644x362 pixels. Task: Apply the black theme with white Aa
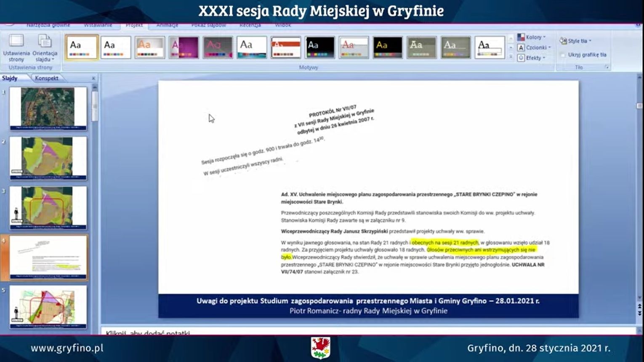tap(319, 47)
